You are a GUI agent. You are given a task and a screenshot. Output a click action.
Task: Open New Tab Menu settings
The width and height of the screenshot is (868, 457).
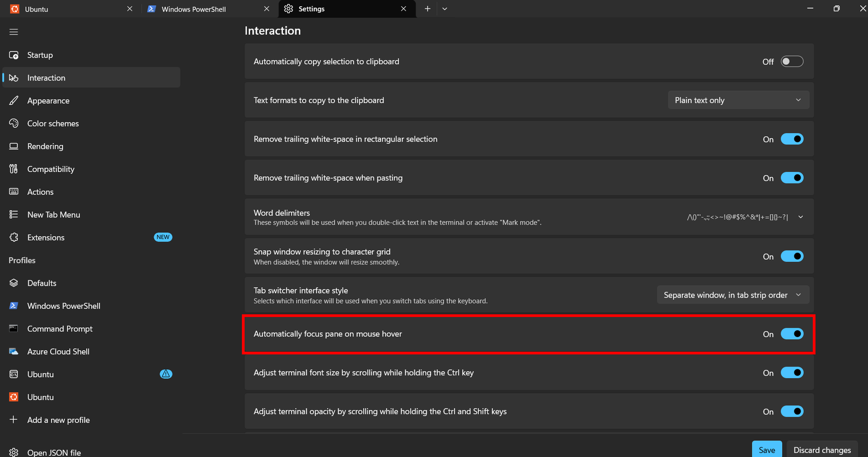pyautogui.click(x=91, y=215)
